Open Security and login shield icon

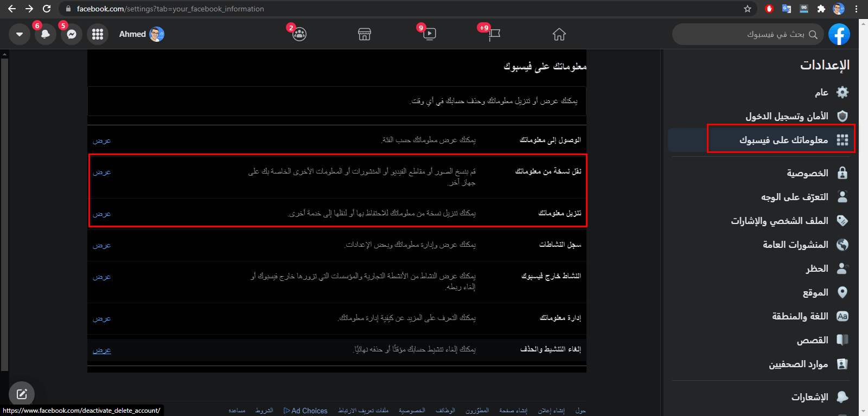843,116
